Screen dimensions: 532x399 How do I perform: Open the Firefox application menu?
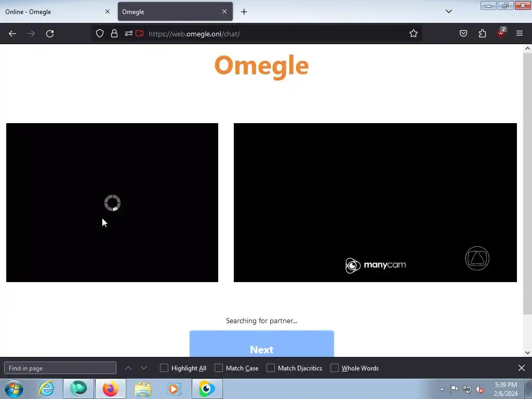pyautogui.click(x=520, y=33)
